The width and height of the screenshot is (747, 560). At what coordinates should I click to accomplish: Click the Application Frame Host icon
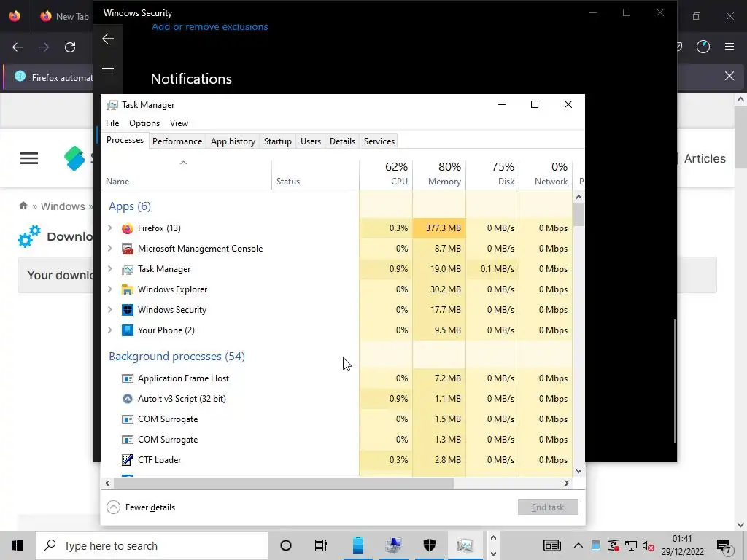tap(127, 378)
